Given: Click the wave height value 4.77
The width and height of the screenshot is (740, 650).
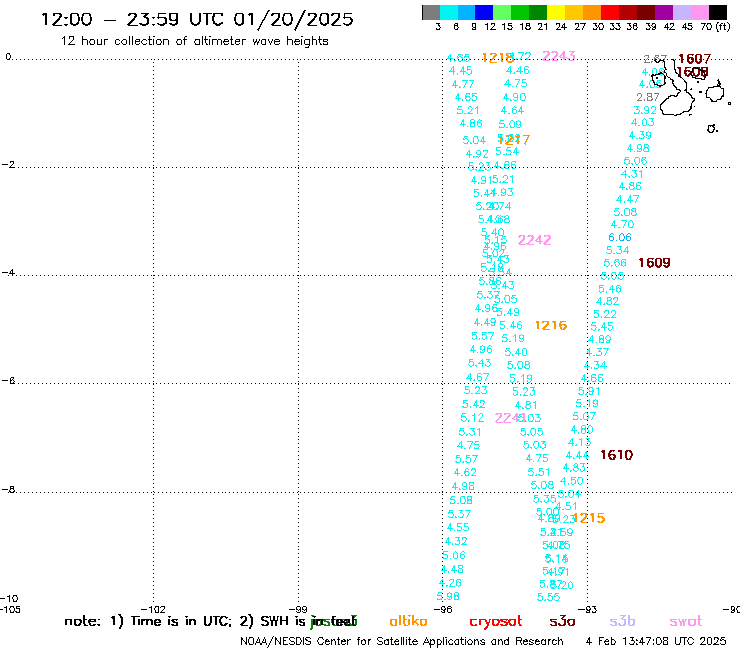Looking at the screenshot, I should pos(463,84).
